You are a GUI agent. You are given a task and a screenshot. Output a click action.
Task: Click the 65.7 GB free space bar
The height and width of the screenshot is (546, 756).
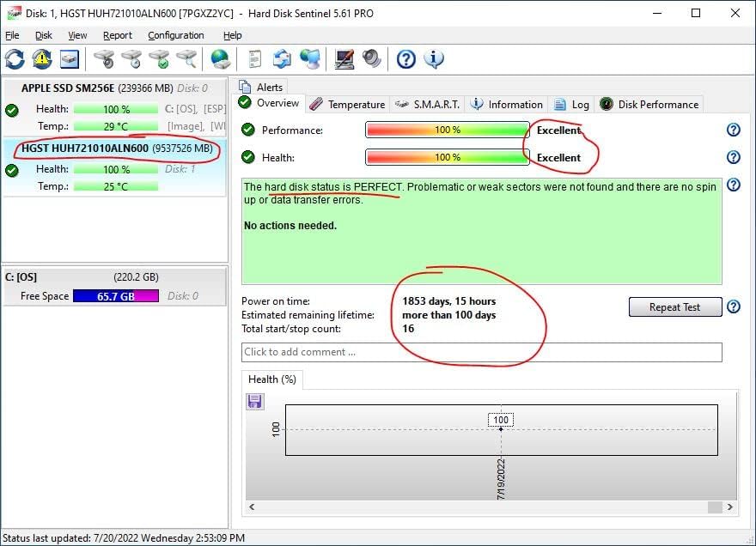tap(116, 296)
